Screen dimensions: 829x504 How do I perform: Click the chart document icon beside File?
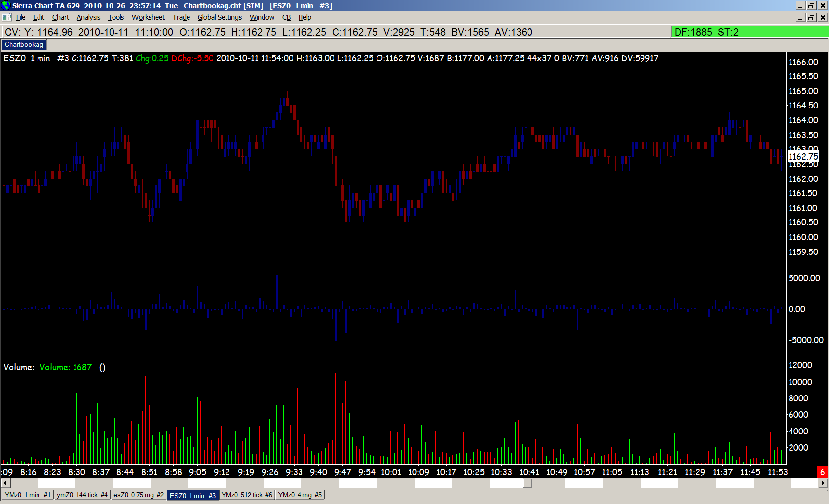click(x=7, y=17)
